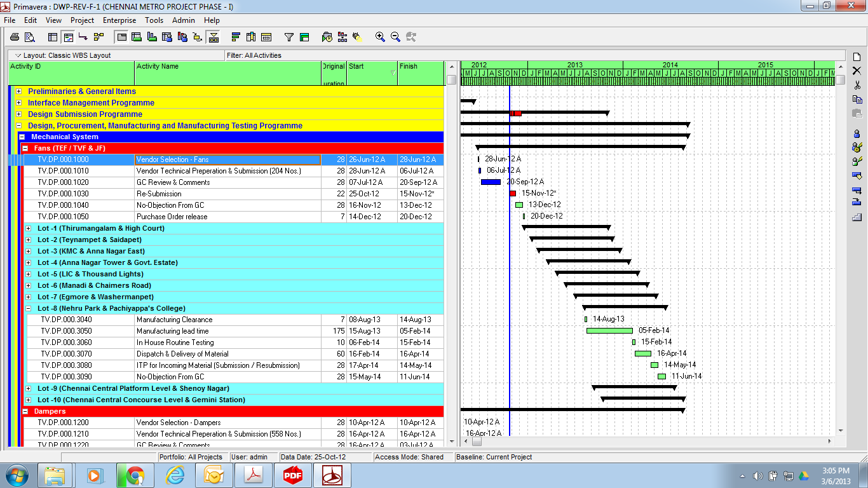The width and height of the screenshot is (868, 488).
Task: Click the Help menu
Action: pyautogui.click(x=212, y=20)
